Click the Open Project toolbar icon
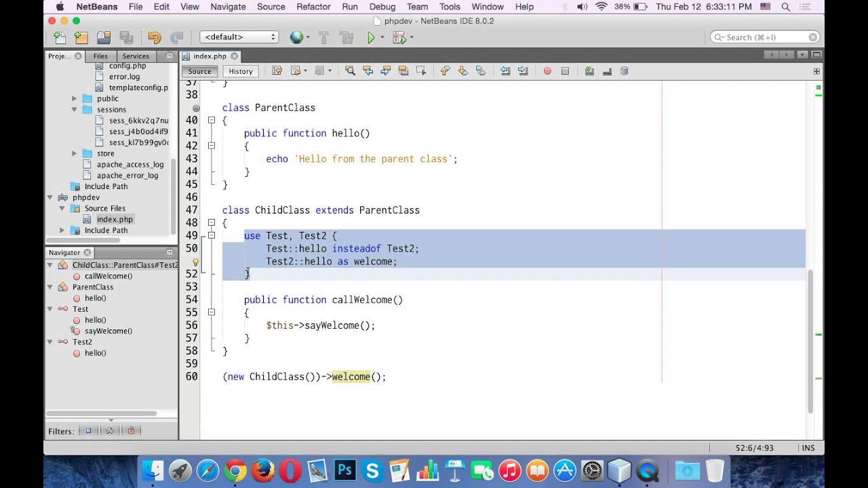The width and height of the screenshot is (868, 488). [x=104, y=38]
